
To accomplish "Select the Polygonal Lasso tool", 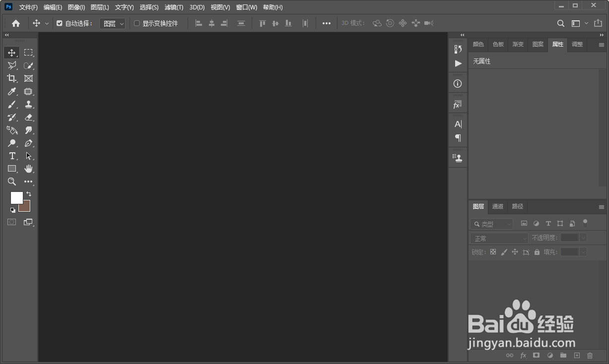I will [12, 65].
